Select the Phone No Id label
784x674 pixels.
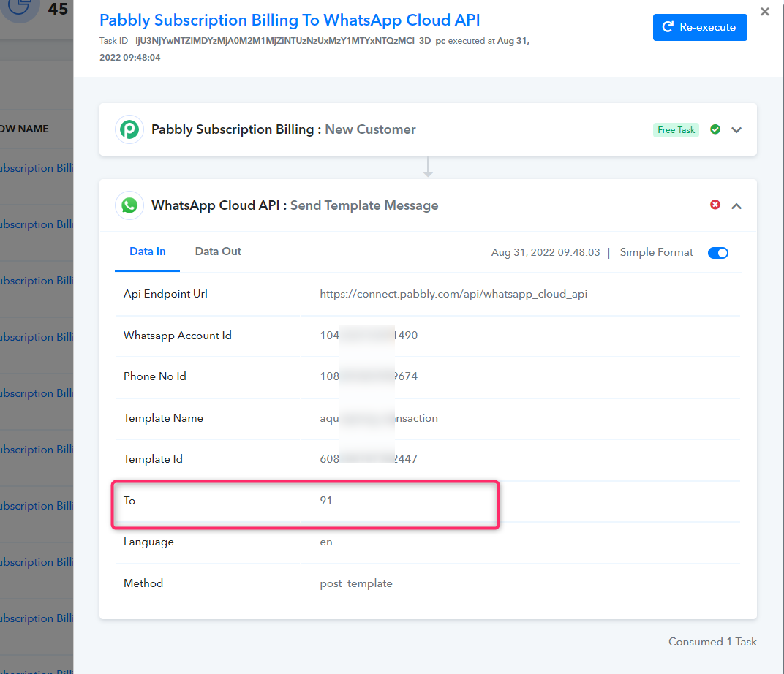pyautogui.click(x=154, y=376)
